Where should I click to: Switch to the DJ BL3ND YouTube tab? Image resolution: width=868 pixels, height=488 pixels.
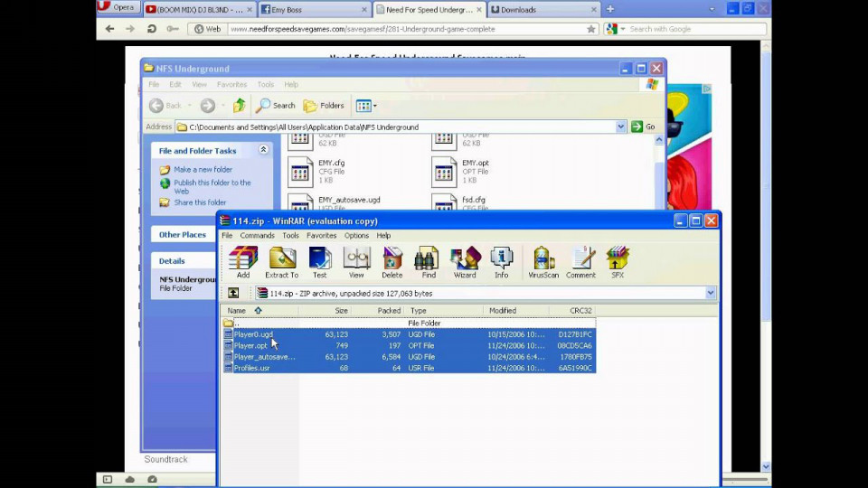click(199, 9)
